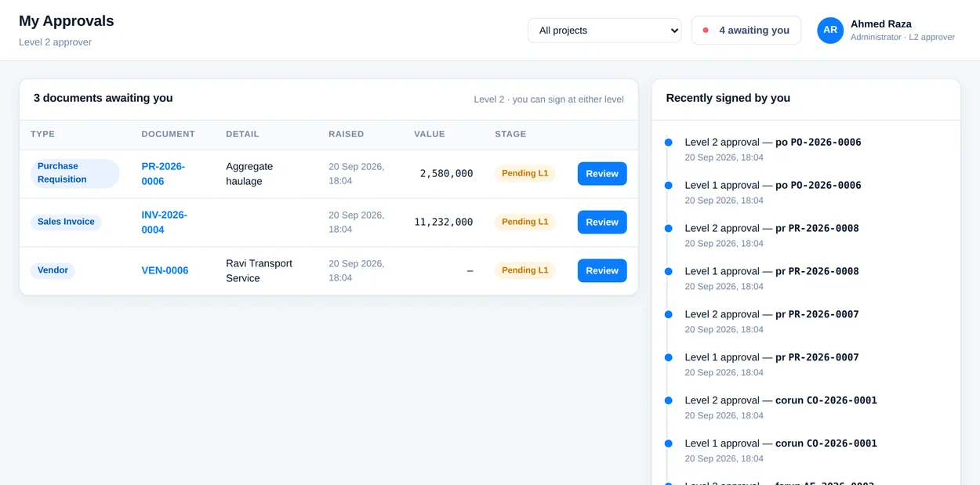980x485 pixels.
Task: Open the All projects dropdown
Action: pyautogui.click(x=604, y=31)
